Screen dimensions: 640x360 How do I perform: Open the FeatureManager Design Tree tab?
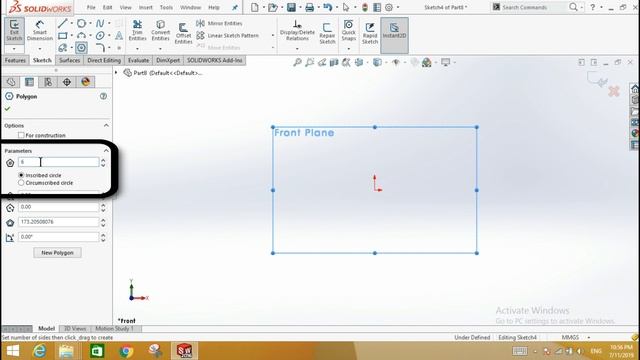[x=11, y=82]
